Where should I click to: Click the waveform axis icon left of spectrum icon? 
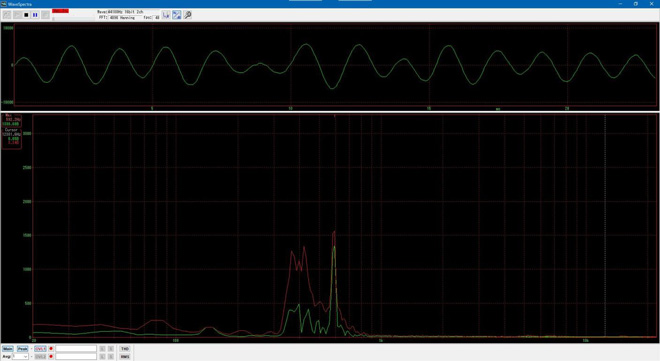(x=166, y=15)
